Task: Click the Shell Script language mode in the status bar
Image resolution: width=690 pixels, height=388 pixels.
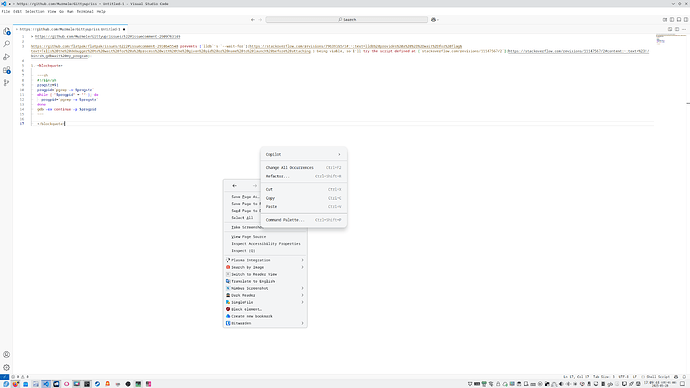Action: point(657,377)
